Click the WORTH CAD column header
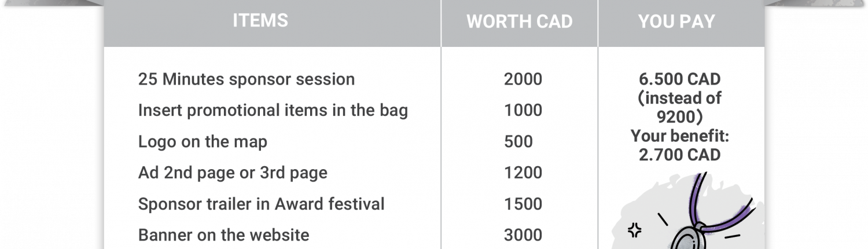The height and width of the screenshot is (249, 868). (519, 22)
